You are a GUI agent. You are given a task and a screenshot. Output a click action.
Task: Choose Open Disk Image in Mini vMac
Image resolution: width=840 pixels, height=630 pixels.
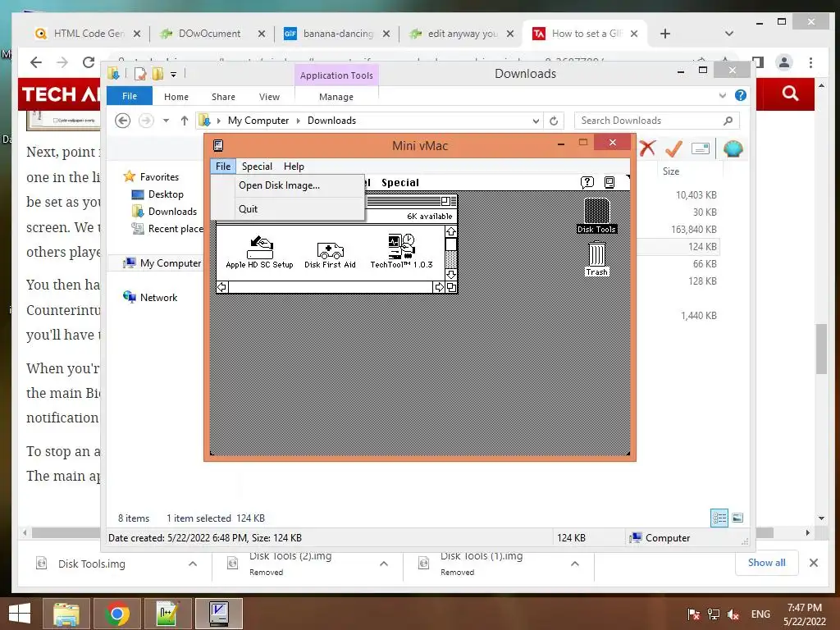[279, 185]
